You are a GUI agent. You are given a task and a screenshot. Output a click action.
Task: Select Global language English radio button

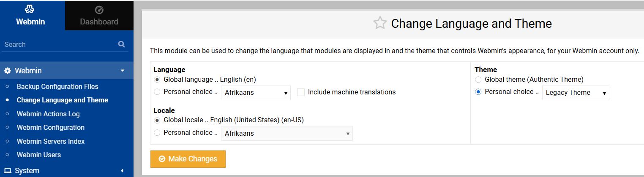coord(157,80)
